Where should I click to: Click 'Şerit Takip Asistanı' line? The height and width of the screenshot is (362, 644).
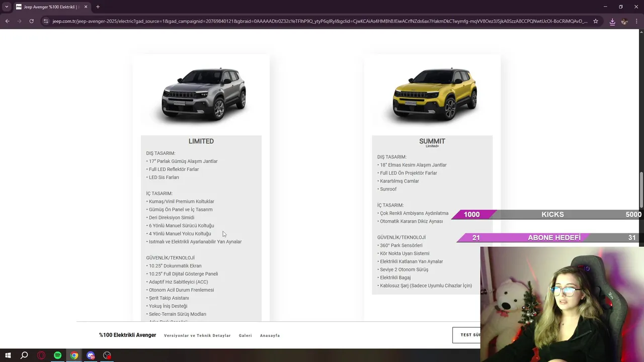click(168, 298)
